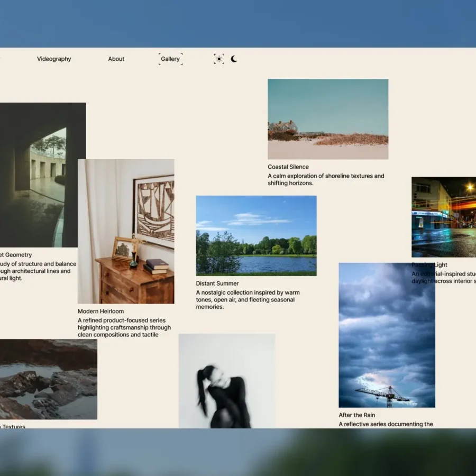Switch to light mode sun icon
Image resolution: width=476 pixels, height=476 pixels.
[219, 59]
